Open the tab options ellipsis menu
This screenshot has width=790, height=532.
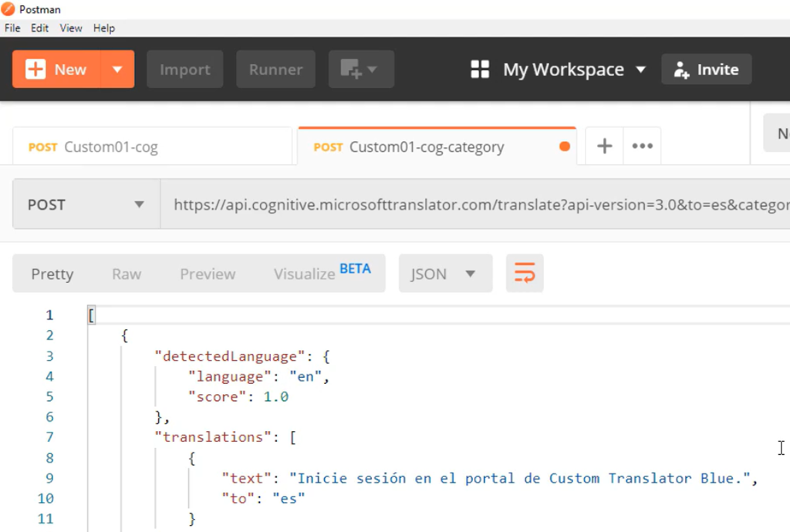642,146
